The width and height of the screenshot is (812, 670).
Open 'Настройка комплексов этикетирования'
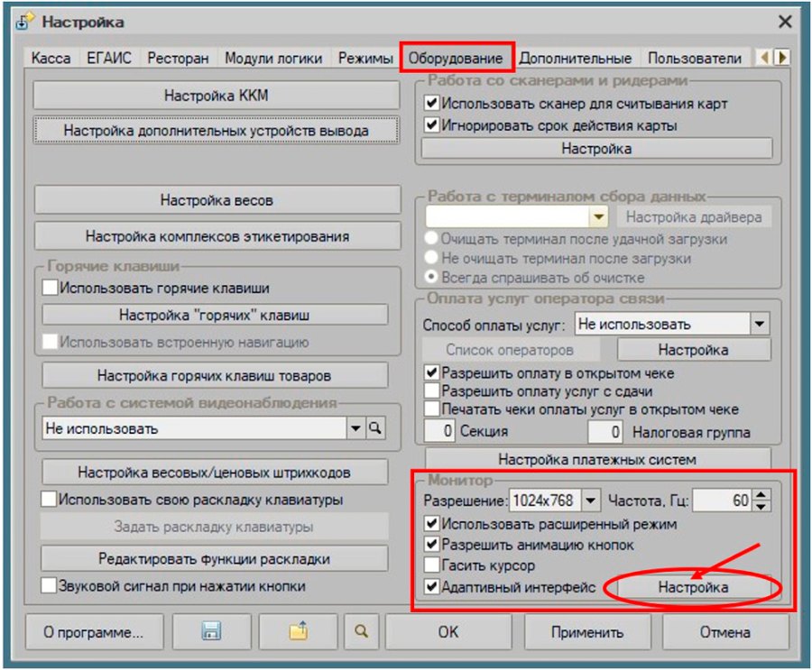(217, 236)
